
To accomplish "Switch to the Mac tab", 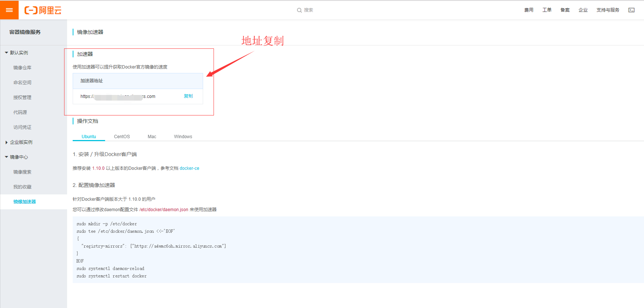I will click(152, 137).
